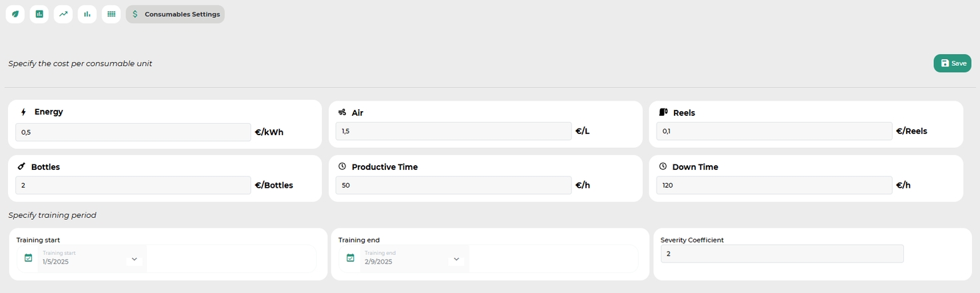Select the Productive Time cost field
This screenshot has width=980, height=293.
[x=453, y=185]
